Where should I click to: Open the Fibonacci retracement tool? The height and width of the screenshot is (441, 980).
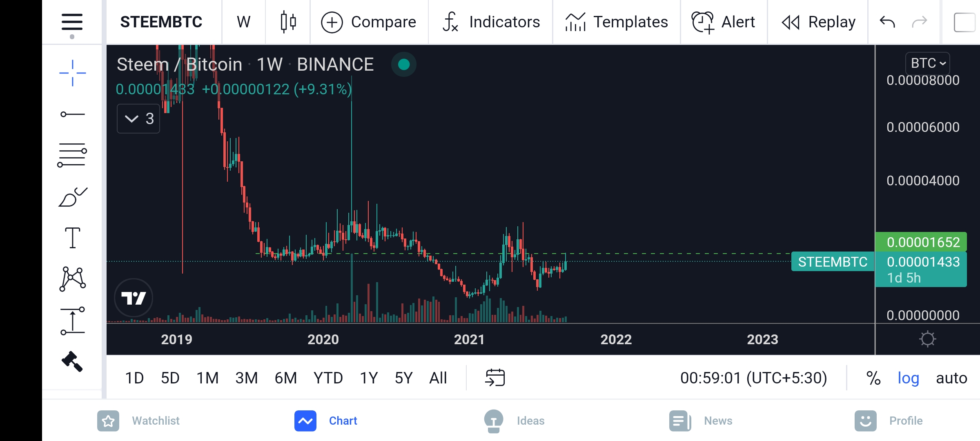click(72, 155)
